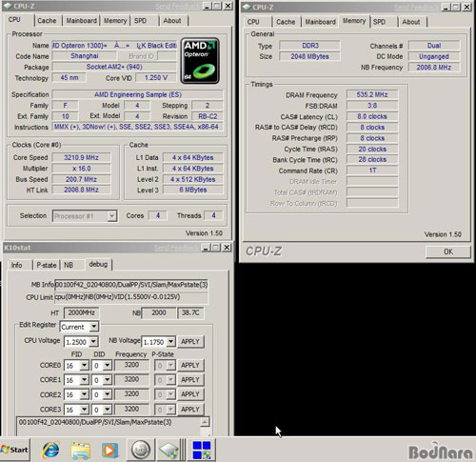This screenshot has width=476, height=462.
Task: Open the SPD tab in right CPU-Z
Action: tap(379, 22)
